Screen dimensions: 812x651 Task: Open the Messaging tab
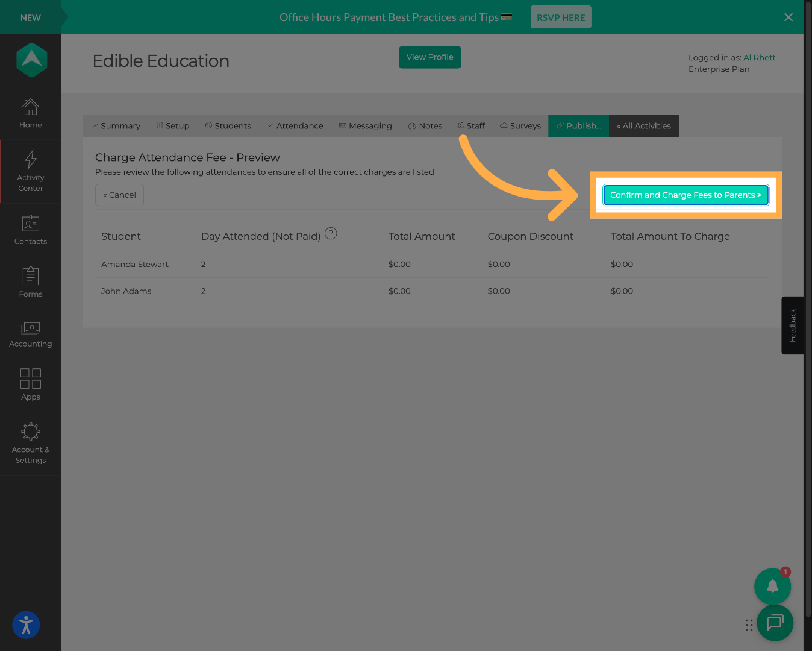click(366, 125)
